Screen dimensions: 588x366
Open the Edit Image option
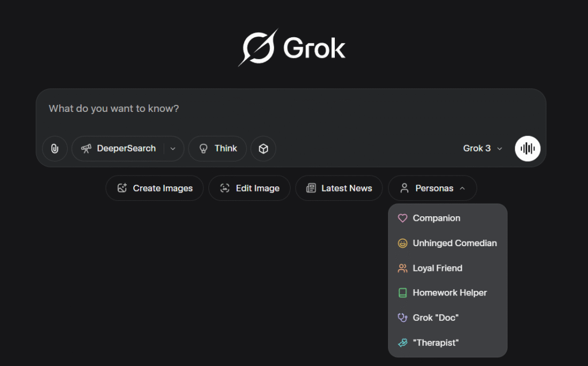tap(249, 188)
